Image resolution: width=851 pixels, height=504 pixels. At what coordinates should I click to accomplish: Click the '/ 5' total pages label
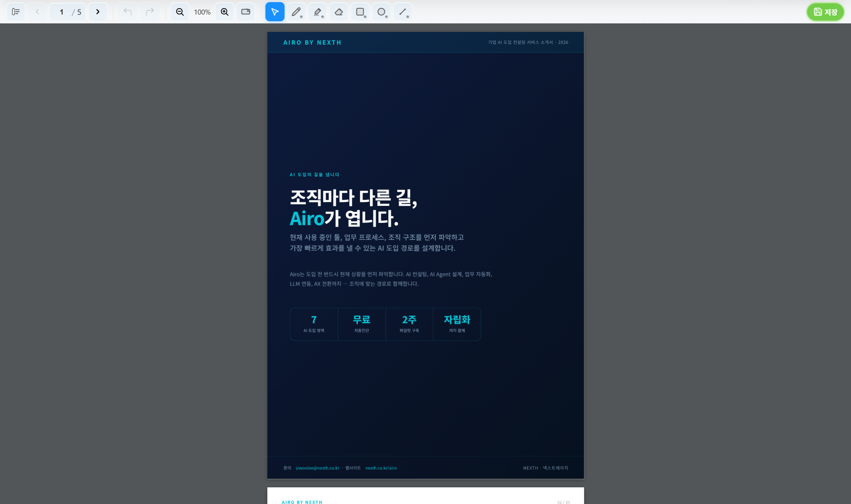click(x=77, y=12)
